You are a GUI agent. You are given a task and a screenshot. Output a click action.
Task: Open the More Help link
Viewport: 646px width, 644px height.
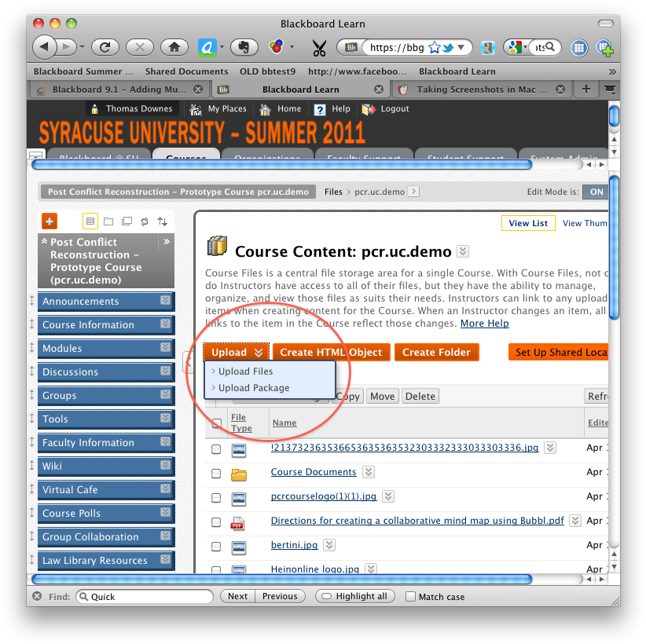point(484,324)
